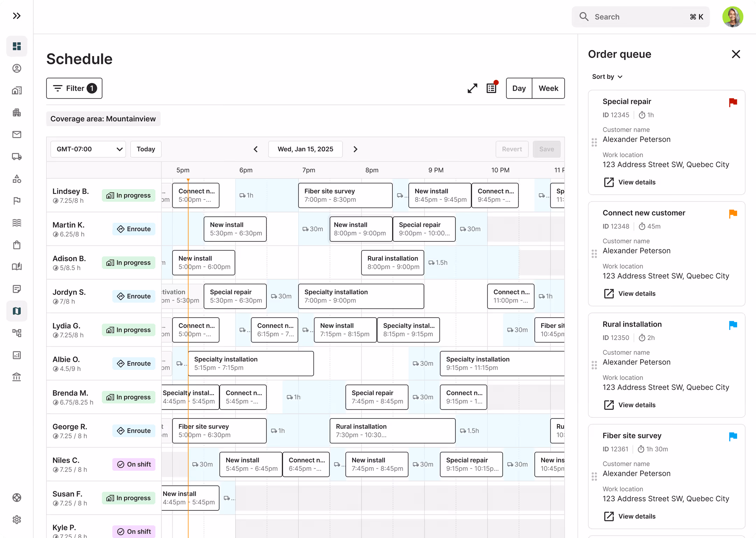This screenshot has width=756, height=538.
Task: Open the mail panel in the sidebar
Action: [x=17, y=134]
